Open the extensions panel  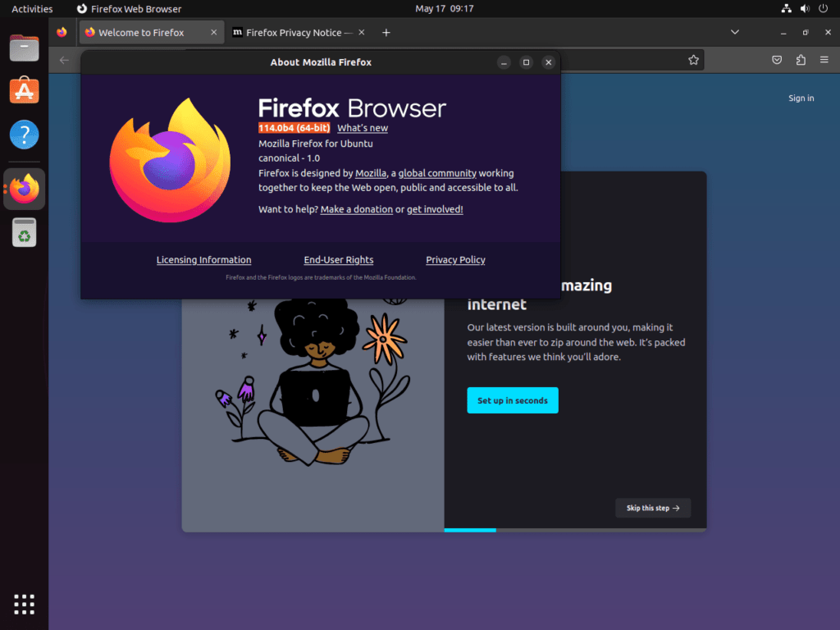[x=800, y=60]
